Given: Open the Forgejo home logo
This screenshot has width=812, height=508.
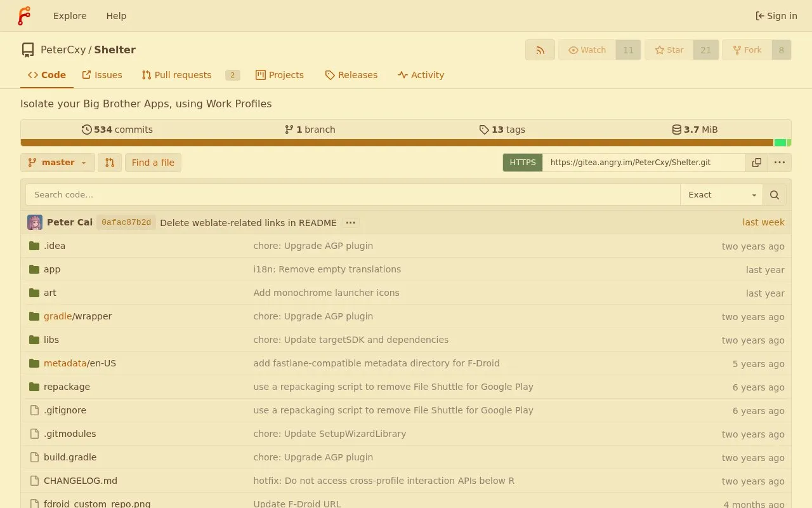Looking at the screenshot, I should pos(24,16).
